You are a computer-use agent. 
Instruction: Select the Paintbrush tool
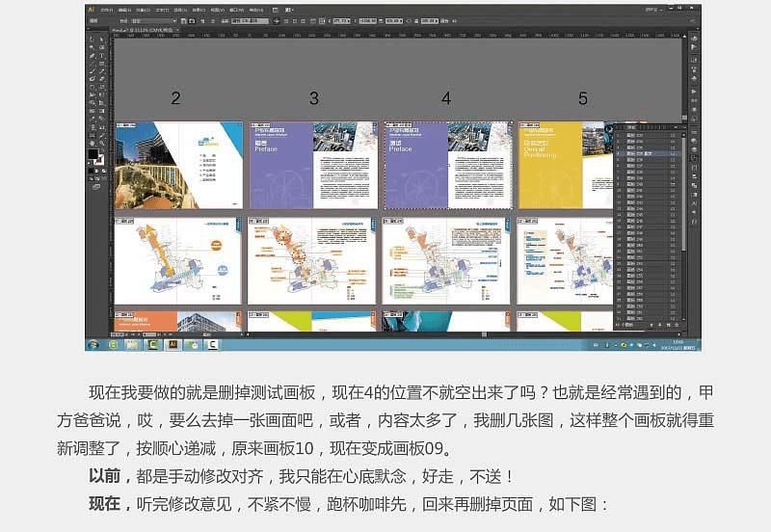pyautogui.click(x=92, y=71)
